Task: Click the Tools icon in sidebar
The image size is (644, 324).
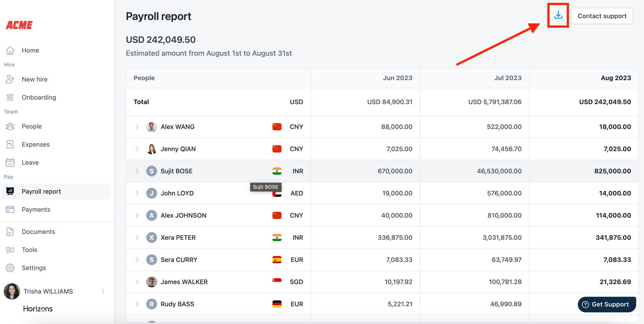Action: pyautogui.click(x=10, y=250)
